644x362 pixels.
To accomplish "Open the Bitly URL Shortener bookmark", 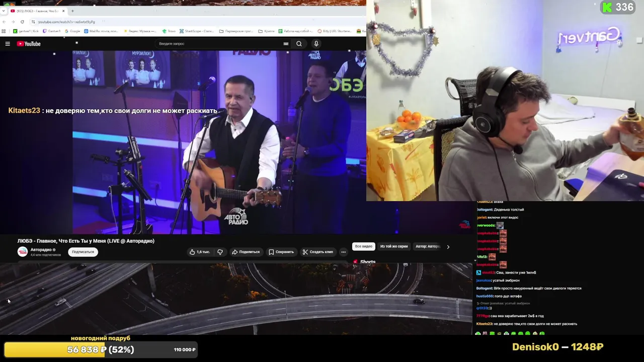I will 335,31.
